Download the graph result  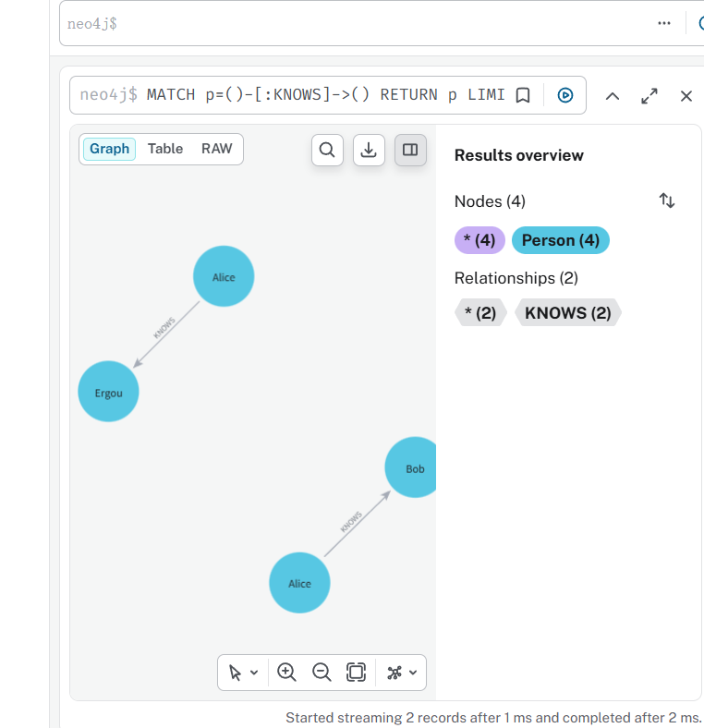[369, 150]
